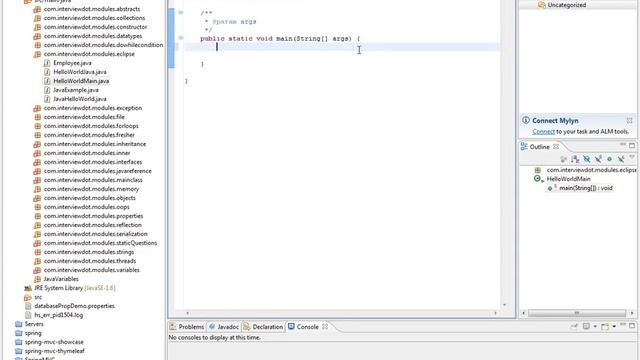Click the com.interviewdot.modules.constructor package icon

(x=37, y=27)
